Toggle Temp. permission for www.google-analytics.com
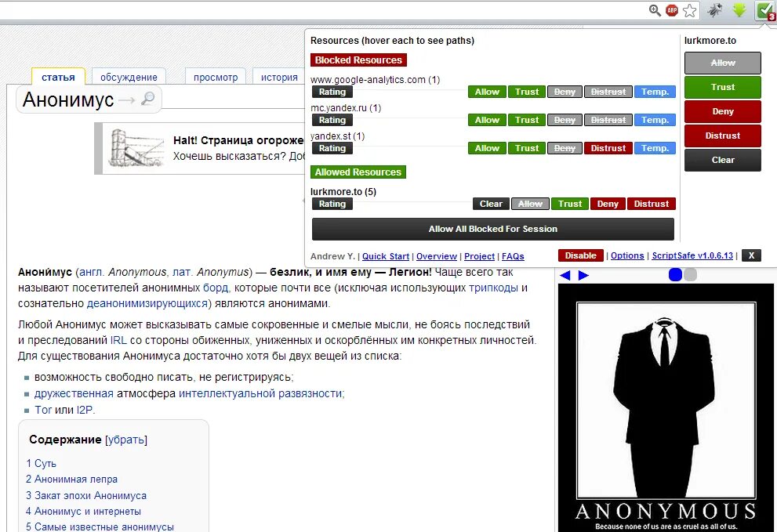 tap(655, 91)
